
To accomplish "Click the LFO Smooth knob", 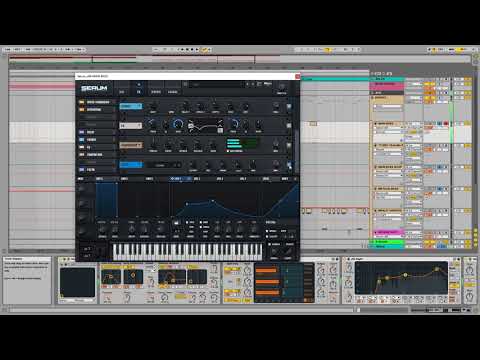I will tap(254, 229).
